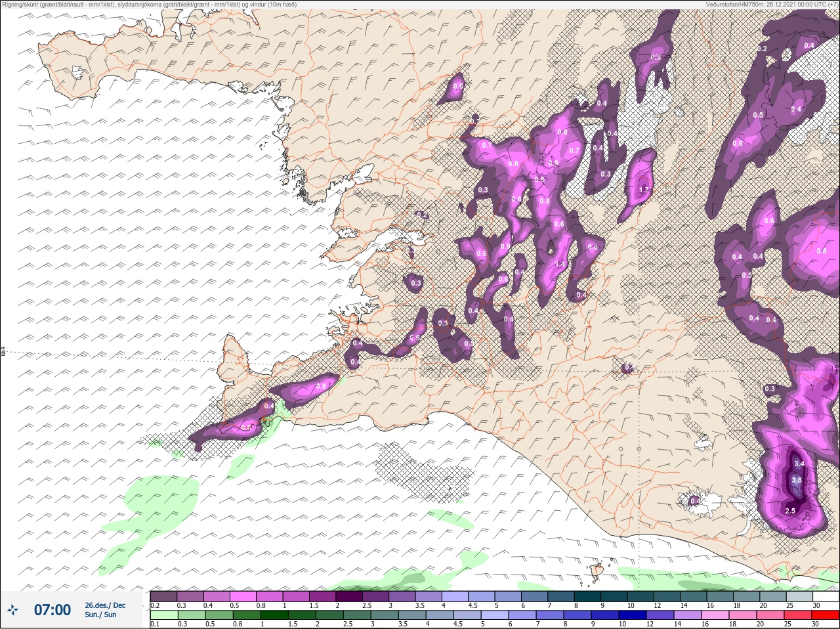Image resolution: width=840 pixels, height=629 pixels.
Task: Click the 07:00 forecast time display
Action: pos(52,610)
